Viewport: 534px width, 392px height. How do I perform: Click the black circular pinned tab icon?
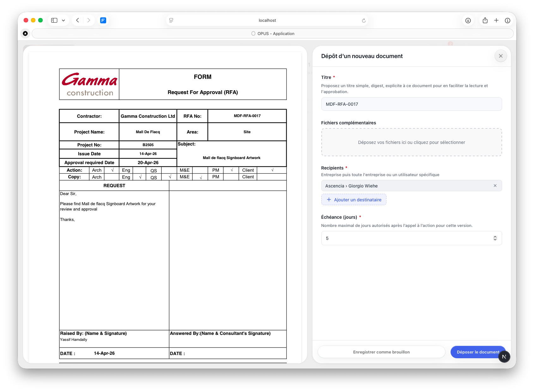pyautogui.click(x=25, y=33)
